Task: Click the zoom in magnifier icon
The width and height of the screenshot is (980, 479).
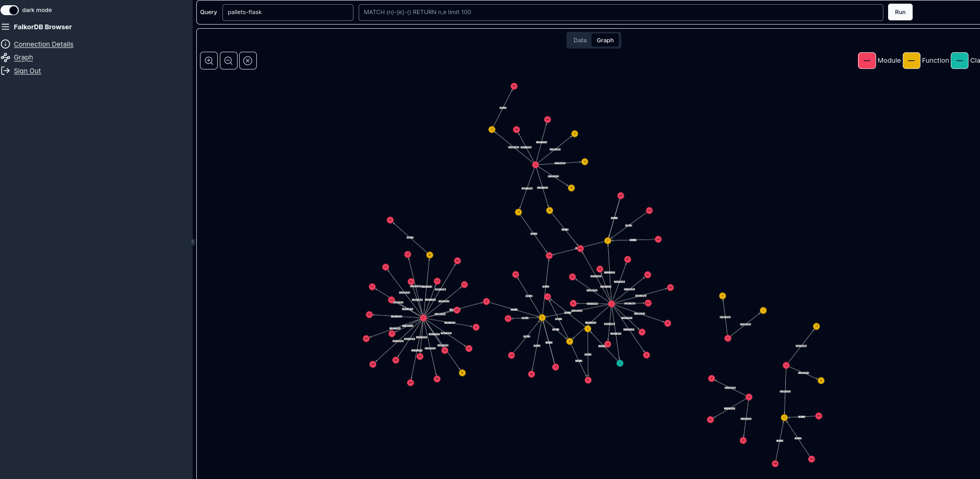Action: tap(209, 61)
